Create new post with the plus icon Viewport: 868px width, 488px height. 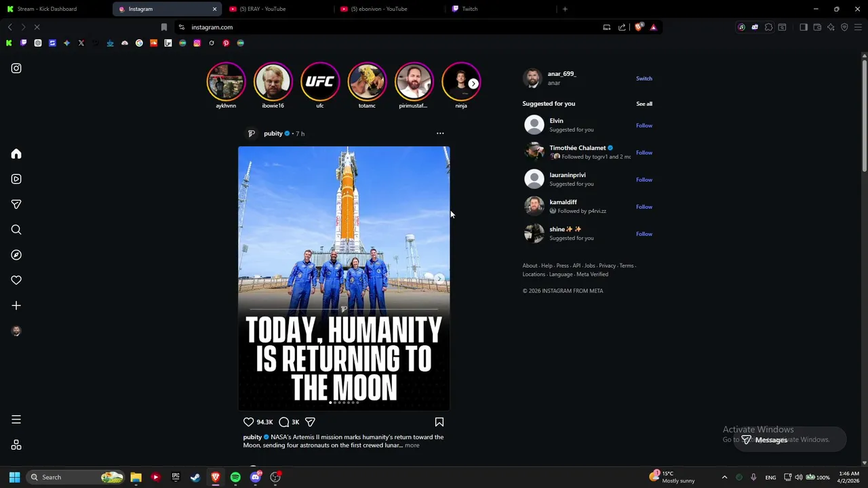click(x=16, y=306)
